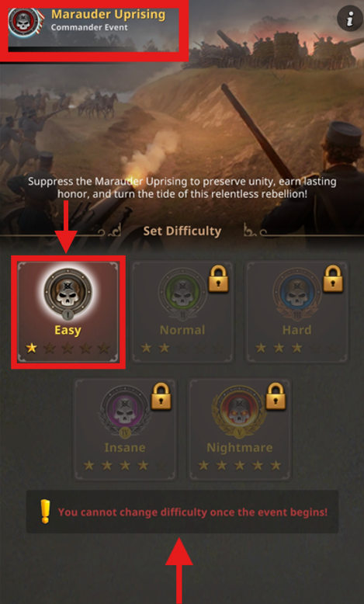Click the Set Difficulty heading
This screenshot has width=364, height=604.
pos(182,231)
